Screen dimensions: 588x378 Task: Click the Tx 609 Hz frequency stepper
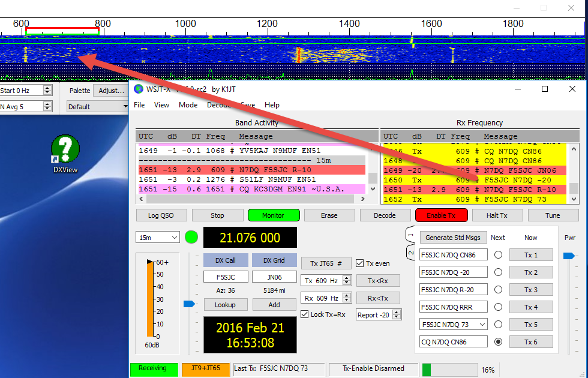347,281
